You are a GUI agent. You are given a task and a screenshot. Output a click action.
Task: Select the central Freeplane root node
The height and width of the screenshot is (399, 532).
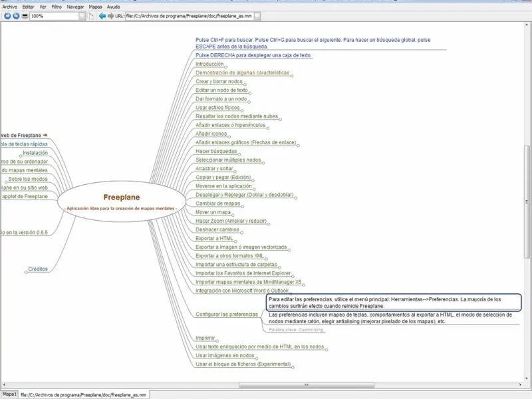click(x=122, y=201)
